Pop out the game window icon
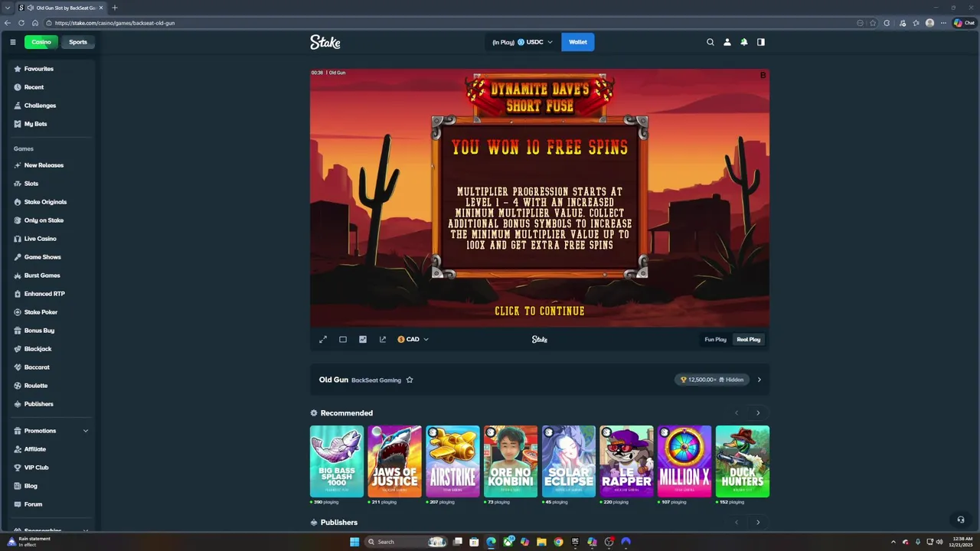 (x=383, y=339)
